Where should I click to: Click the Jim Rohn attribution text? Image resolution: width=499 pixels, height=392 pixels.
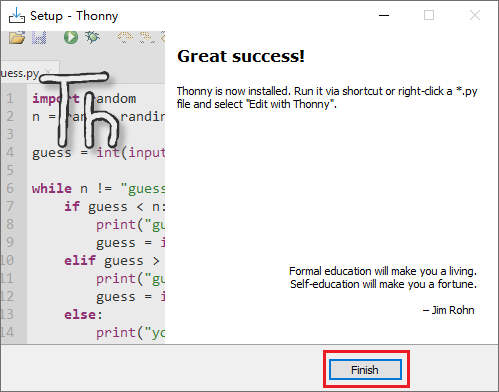coord(448,310)
